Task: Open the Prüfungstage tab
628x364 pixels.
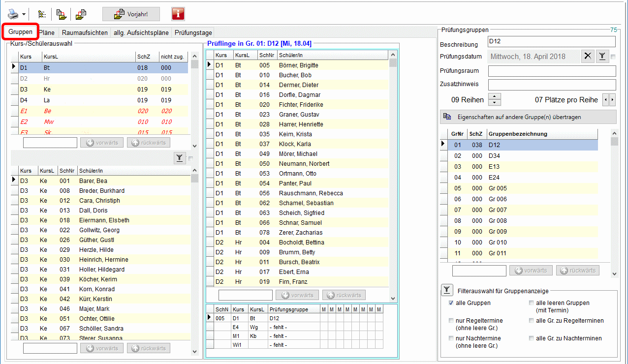Action: pos(193,33)
